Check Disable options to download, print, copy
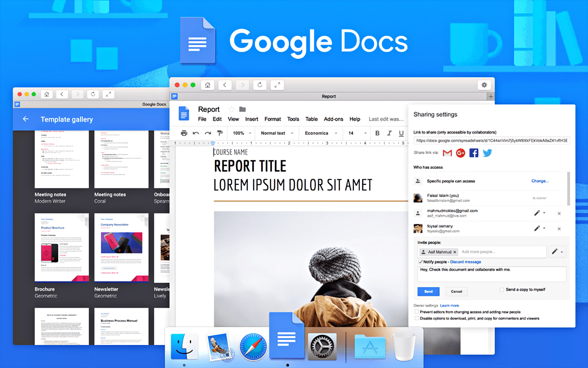The image size is (588, 368). 416,318
